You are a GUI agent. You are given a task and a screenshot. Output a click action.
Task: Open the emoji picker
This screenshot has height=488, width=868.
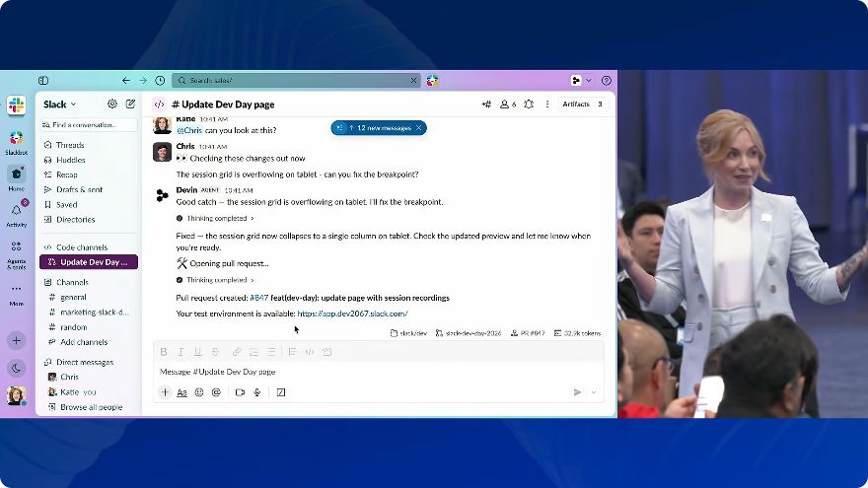[199, 392]
